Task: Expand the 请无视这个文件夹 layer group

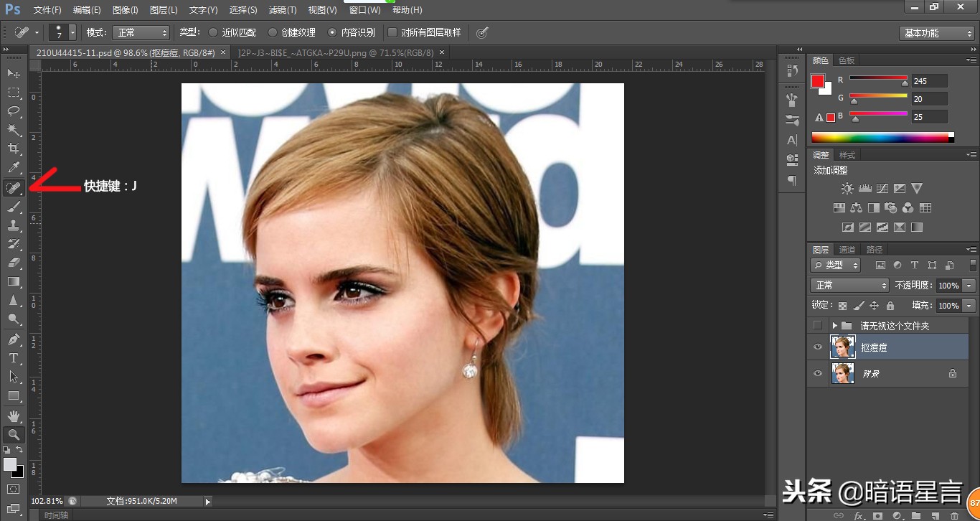Action: tap(834, 326)
